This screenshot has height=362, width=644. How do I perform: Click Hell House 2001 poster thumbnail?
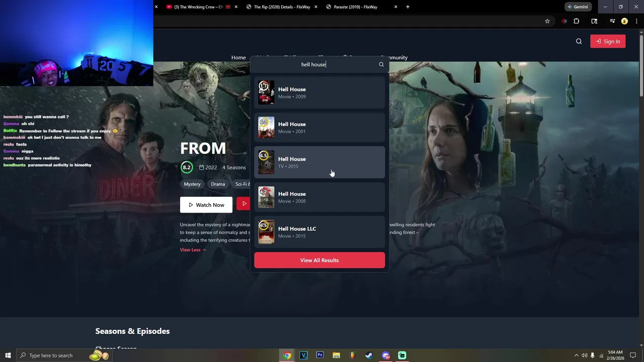266,127
